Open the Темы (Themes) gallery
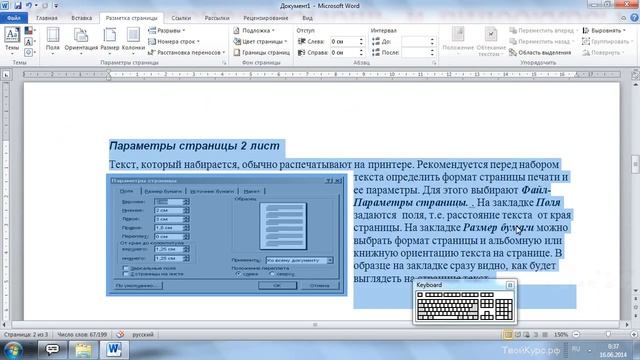This screenshot has width=640, height=360. point(12,41)
